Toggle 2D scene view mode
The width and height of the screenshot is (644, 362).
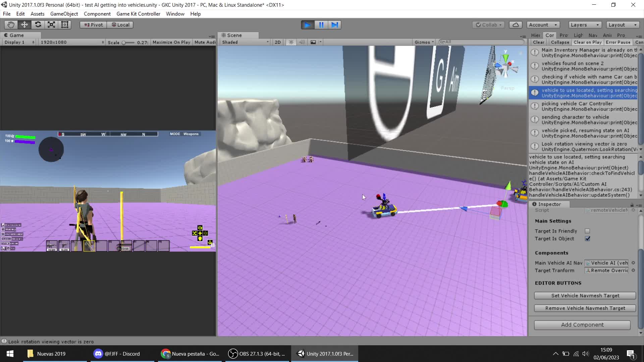[277, 42]
